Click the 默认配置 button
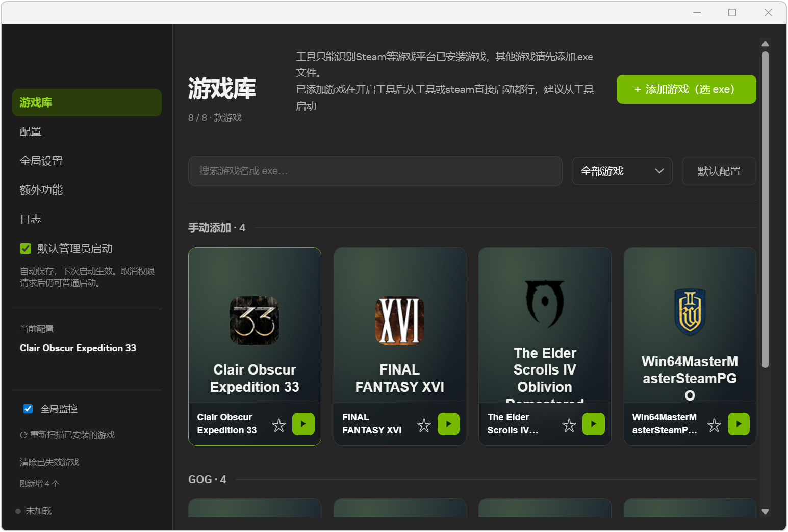The height and width of the screenshot is (532, 788). click(719, 171)
